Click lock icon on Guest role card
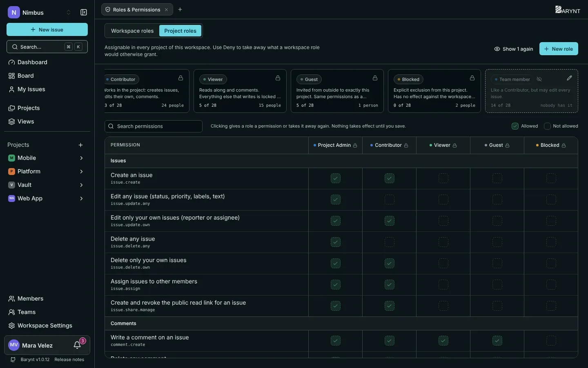 [375, 78]
